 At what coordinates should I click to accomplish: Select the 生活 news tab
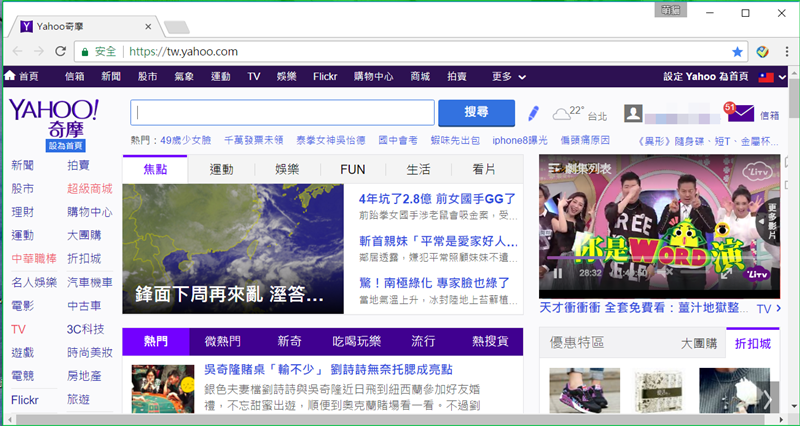coord(418,169)
